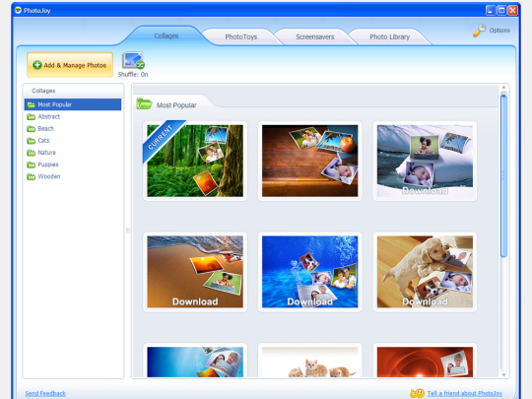Click the folder icon beside Cats
Image resolution: width=532 pixels, height=399 pixels.
coord(32,141)
